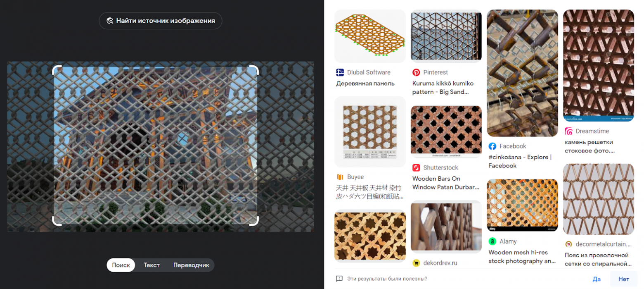Viewport: 644px width, 289px height.
Task: Open the decormetalcurtain wire mesh thumbnail
Action: tap(599, 199)
